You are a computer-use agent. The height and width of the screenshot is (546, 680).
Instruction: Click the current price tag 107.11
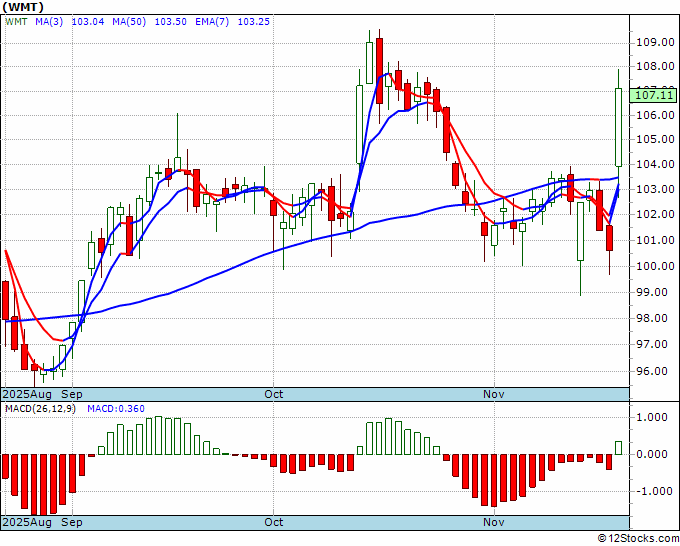653,95
